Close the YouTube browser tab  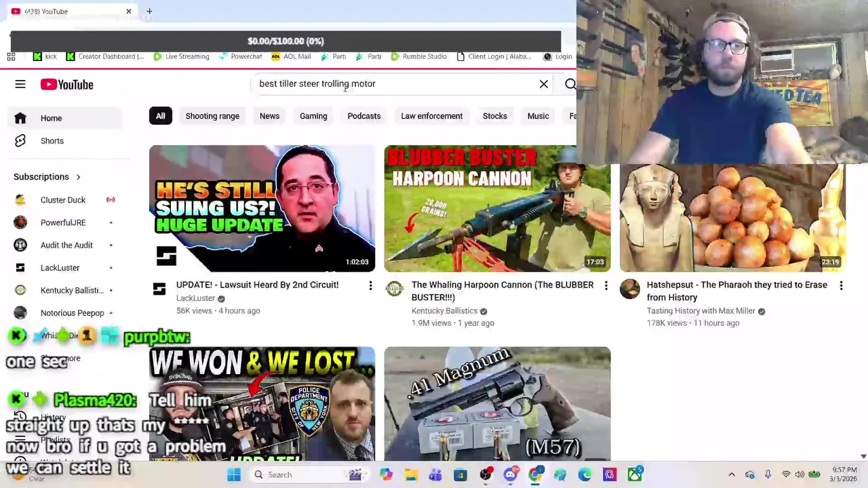128,12
